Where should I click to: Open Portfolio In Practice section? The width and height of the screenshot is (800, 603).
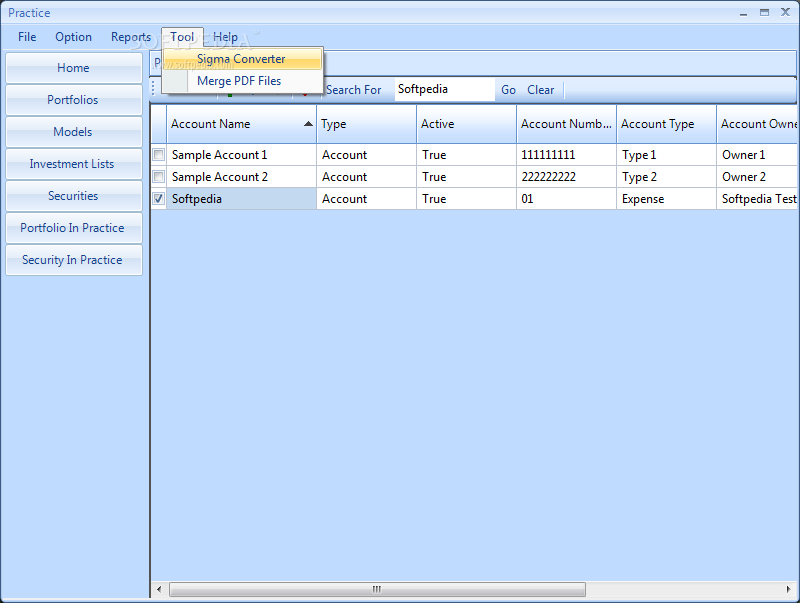[x=73, y=228]
